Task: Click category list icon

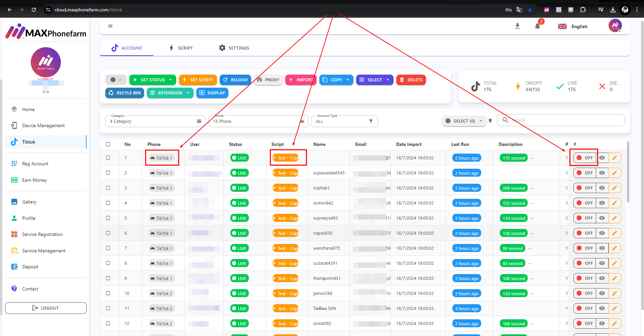Action: point(199,121)
